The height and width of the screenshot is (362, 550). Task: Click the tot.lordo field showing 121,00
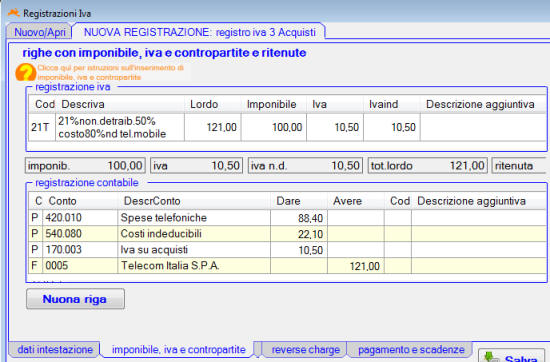click(427, 166)
